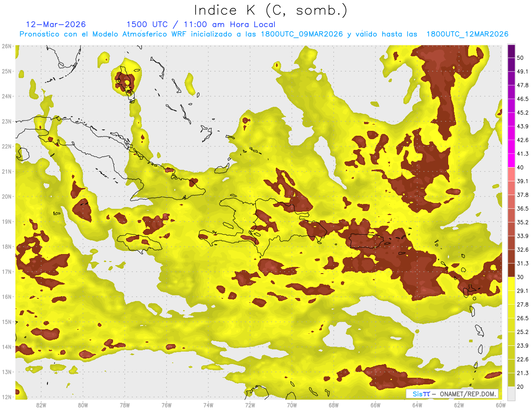This screenshot has width=532, height=411.
Task: Click the latitude label "19N"
Action: tap(7, 222)
